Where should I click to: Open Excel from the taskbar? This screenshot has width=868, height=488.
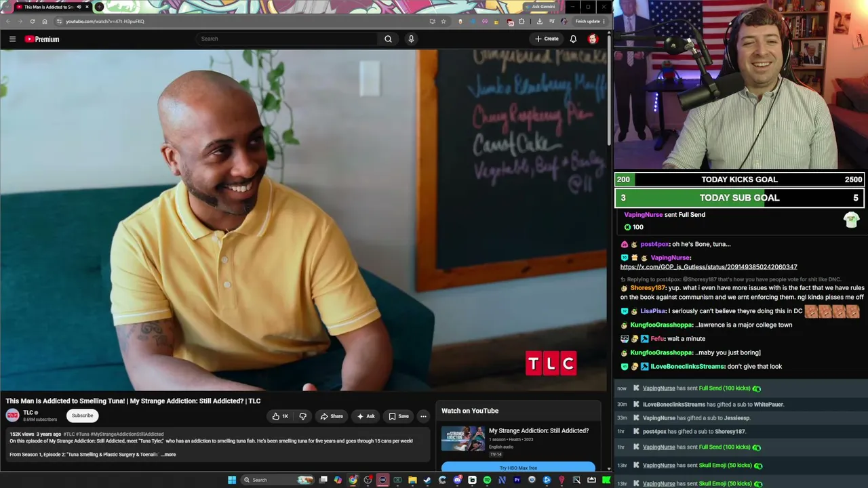pos(397,480)
